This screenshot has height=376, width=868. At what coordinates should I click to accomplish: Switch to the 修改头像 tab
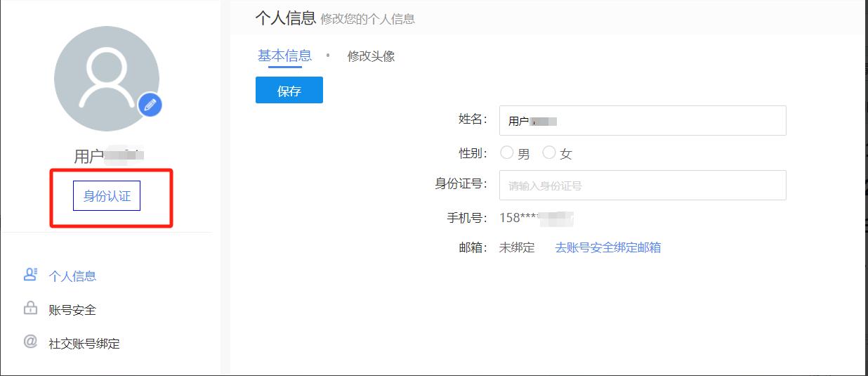371,56
